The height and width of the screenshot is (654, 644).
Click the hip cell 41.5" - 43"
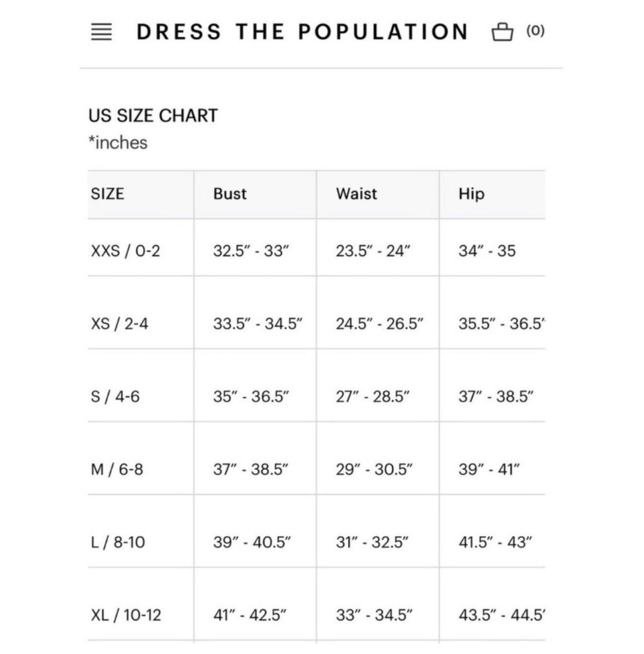pyautogui.click(x=495, y=542)
